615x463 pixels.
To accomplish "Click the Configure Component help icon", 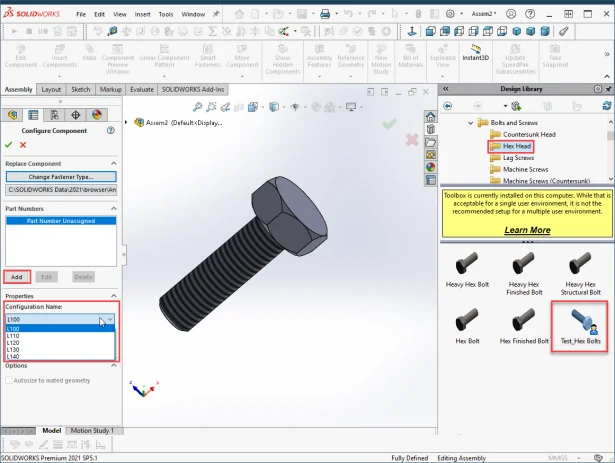I will (x=112, y=131).
